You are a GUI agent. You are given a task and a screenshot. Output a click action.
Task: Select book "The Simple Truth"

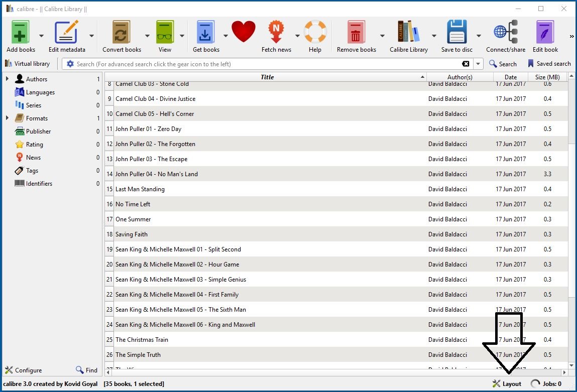click(x=138, y=355)
